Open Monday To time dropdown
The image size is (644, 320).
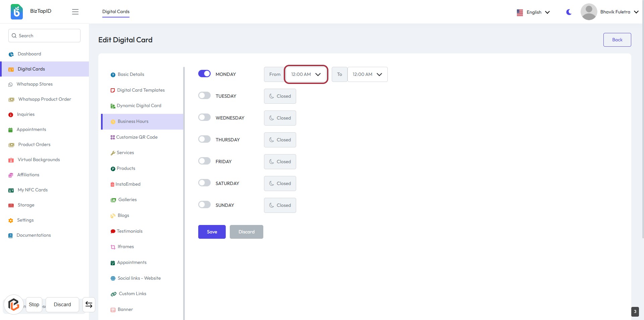click(367, 74)
